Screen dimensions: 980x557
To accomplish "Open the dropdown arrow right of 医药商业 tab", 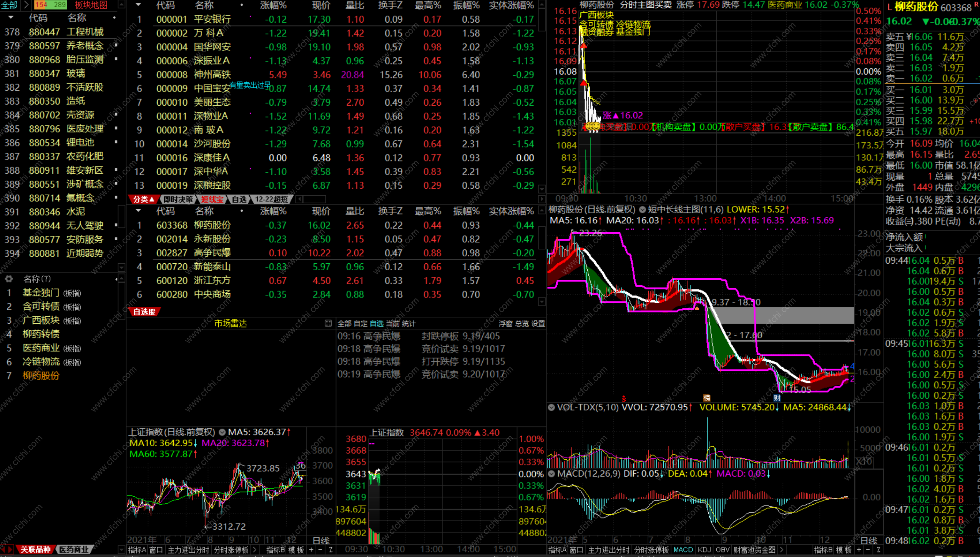I will coord(121,550).
